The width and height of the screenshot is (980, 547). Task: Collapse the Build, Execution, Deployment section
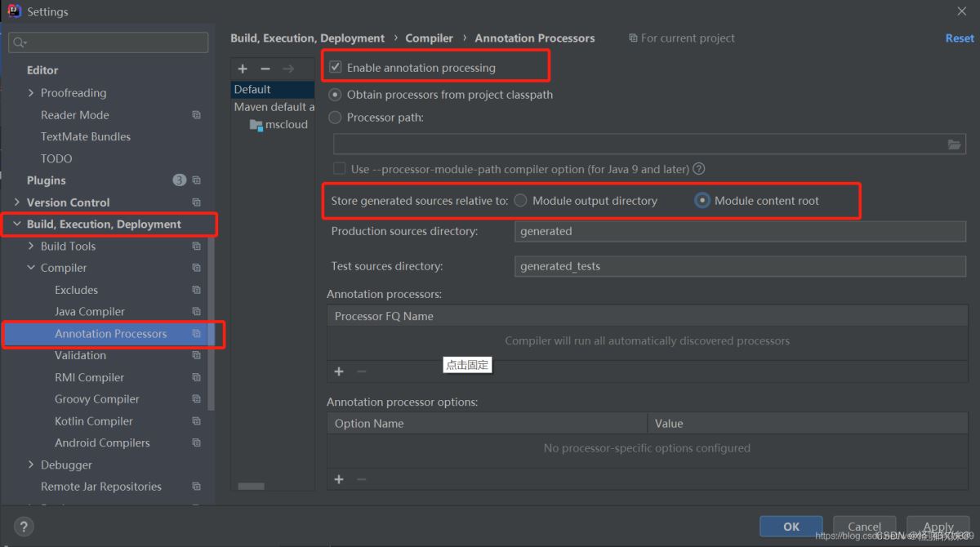pos(16,225)
